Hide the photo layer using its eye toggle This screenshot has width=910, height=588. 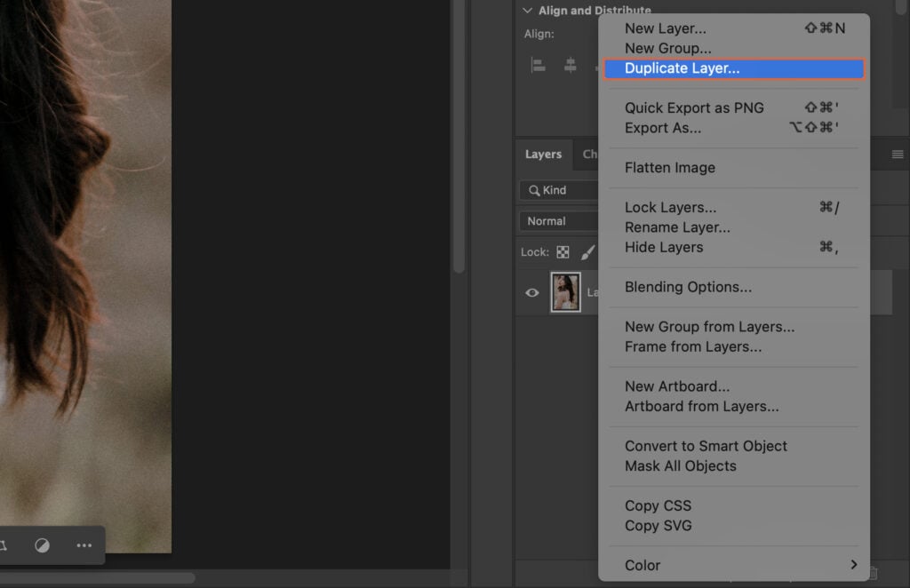click(x=531, y=291)
